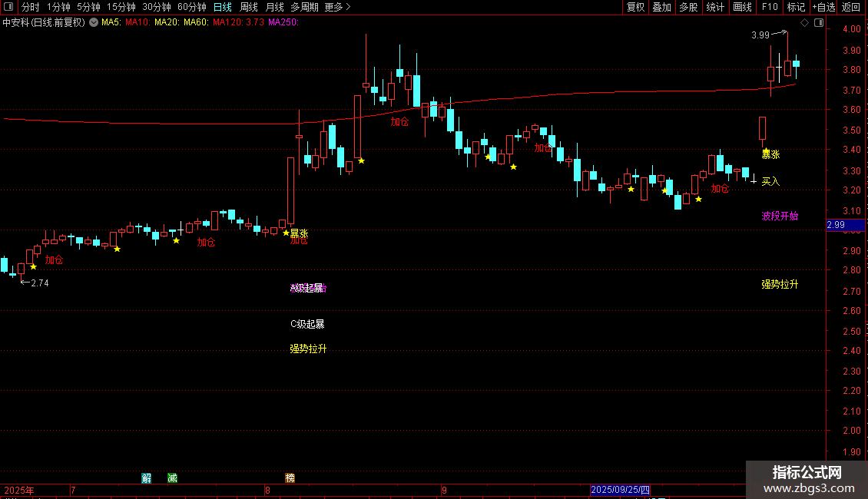Screen dimensions: 868x499
Task: Click the 2.74 low price annotation
Action: pyautogui.click(x=39, y=283)
